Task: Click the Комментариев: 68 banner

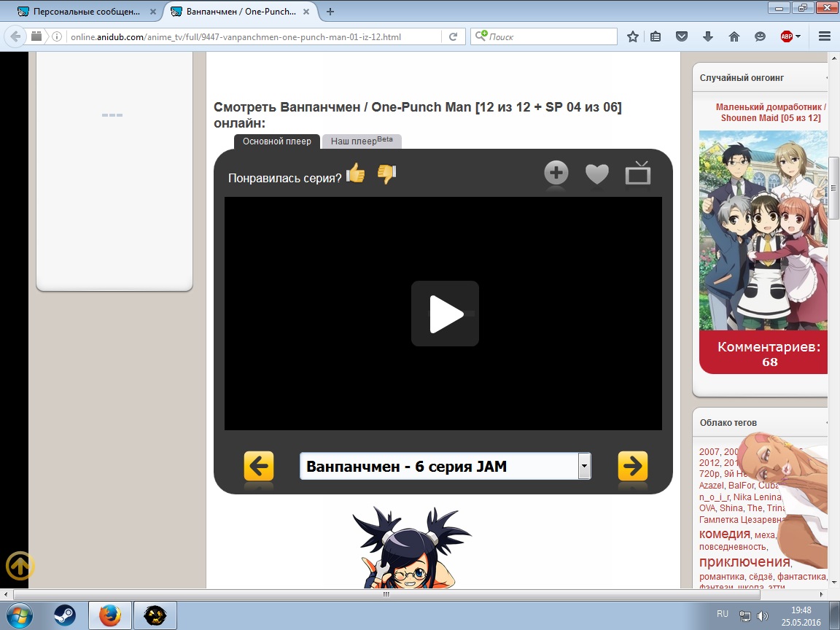Action: click(x=763, y=352)
